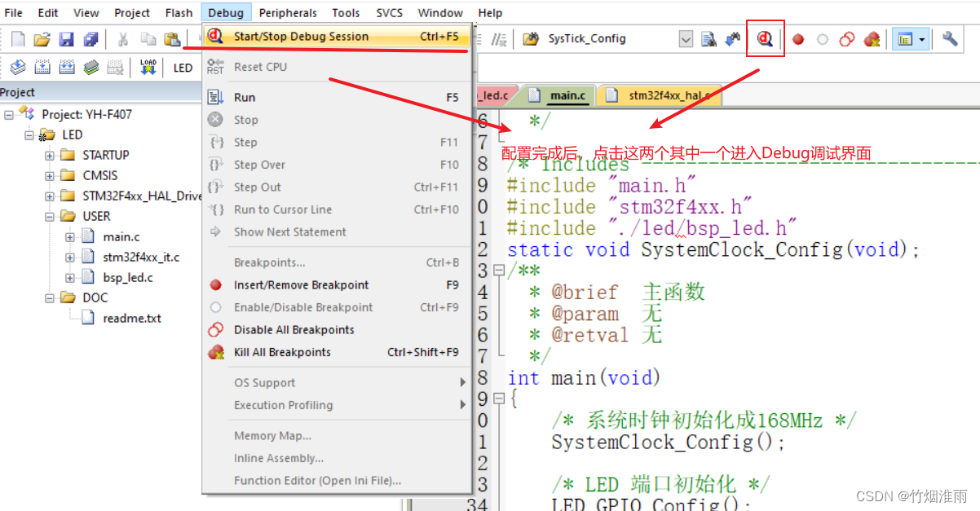980x511 pixels.
Task: Click the Save All toolbar icon
Action: point(90,38)
